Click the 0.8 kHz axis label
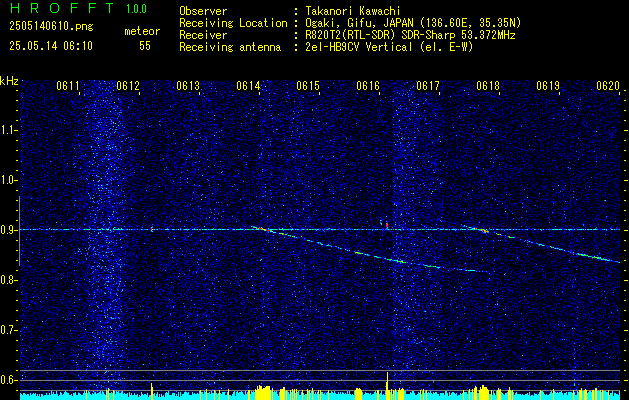629x400 pixels. coord(8,280)
